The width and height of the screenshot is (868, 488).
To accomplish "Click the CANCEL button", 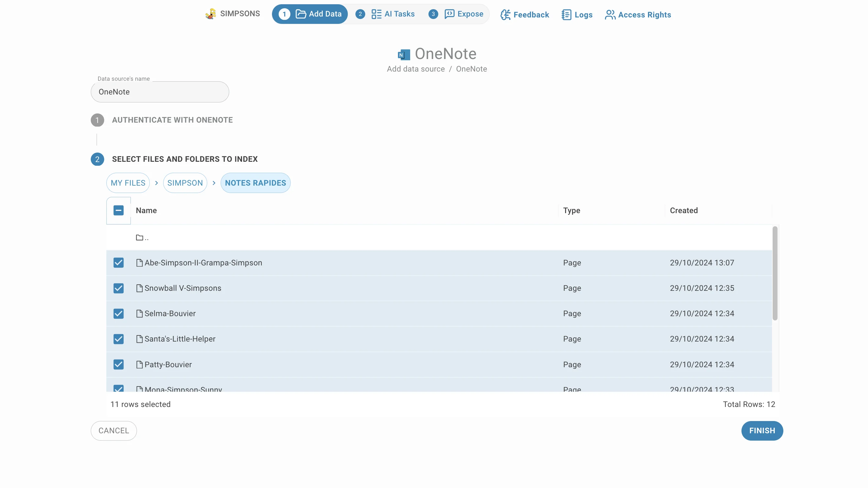I will tap(114, 431).
